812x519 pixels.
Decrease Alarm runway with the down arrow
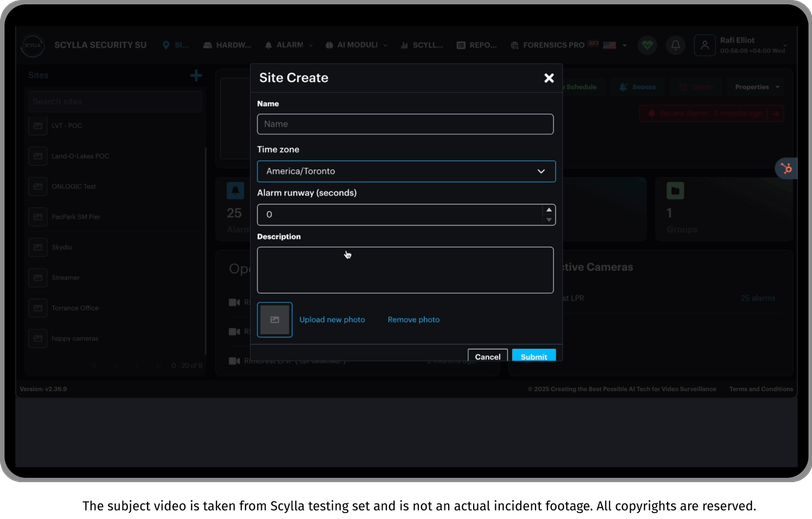[549, 220]
